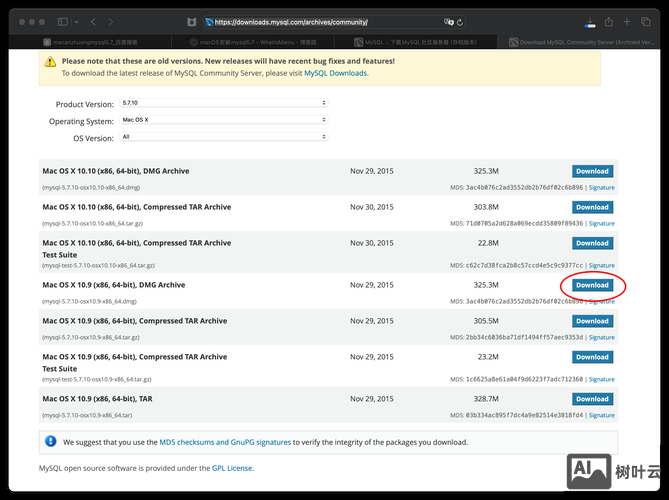Expand the Operating System dropdown
The width and height of the screenshot is (669, 500).
tap(223, 120)
